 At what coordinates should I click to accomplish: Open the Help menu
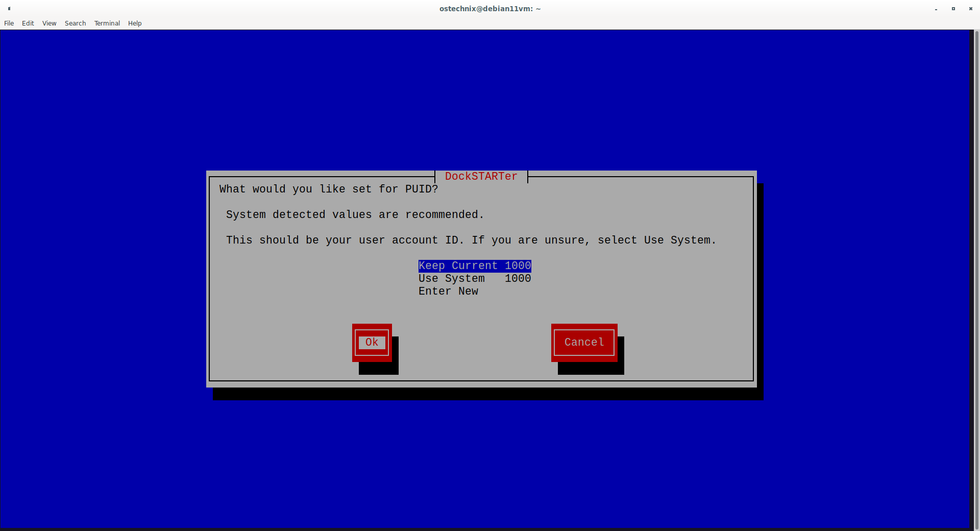tap(135, 23)
